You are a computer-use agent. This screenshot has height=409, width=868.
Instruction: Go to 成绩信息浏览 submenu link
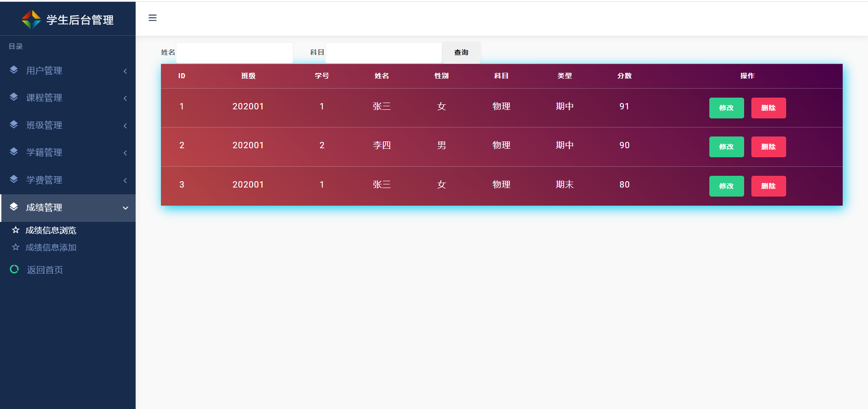point(51,230)
